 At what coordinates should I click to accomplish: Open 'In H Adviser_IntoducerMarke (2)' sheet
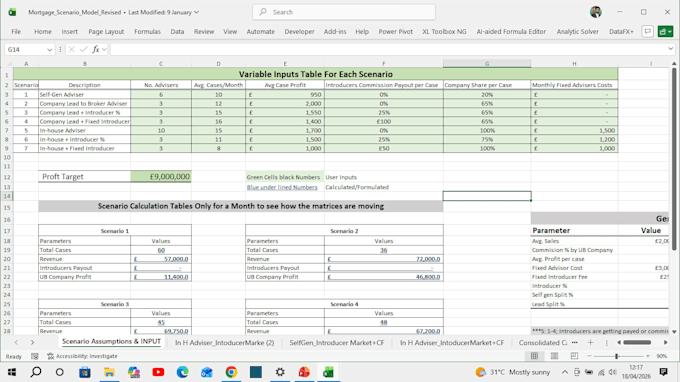224,343
